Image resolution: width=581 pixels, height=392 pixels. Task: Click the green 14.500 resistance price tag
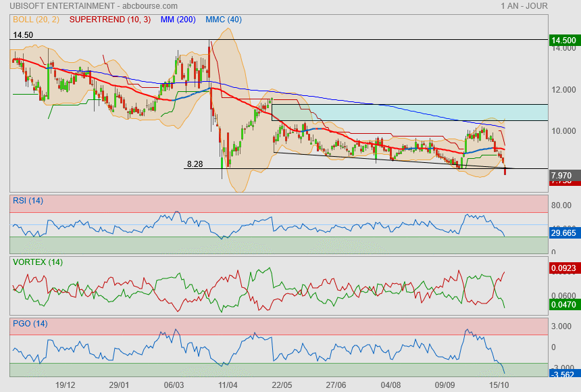(564, 41)
